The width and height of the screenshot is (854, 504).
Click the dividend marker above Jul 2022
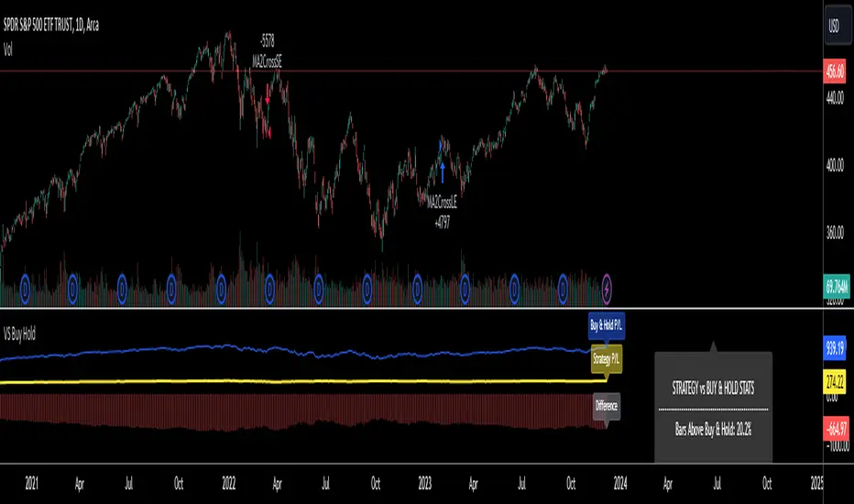319,289
